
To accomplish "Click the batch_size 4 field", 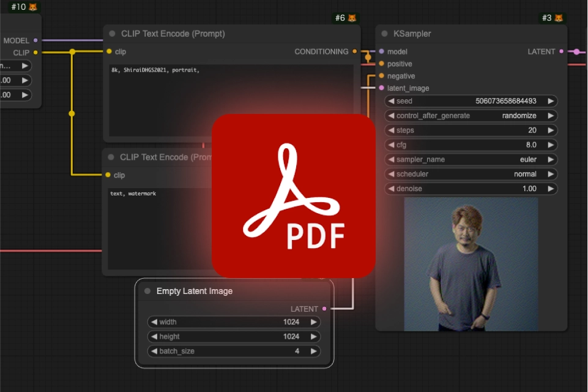I will (234, 351).
